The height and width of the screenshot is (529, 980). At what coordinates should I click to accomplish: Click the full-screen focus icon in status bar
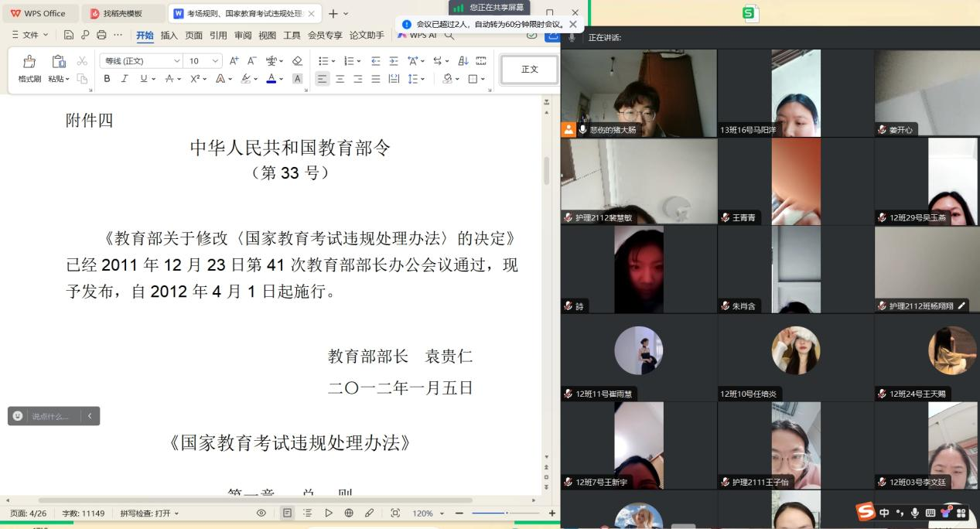click(395, 513)
